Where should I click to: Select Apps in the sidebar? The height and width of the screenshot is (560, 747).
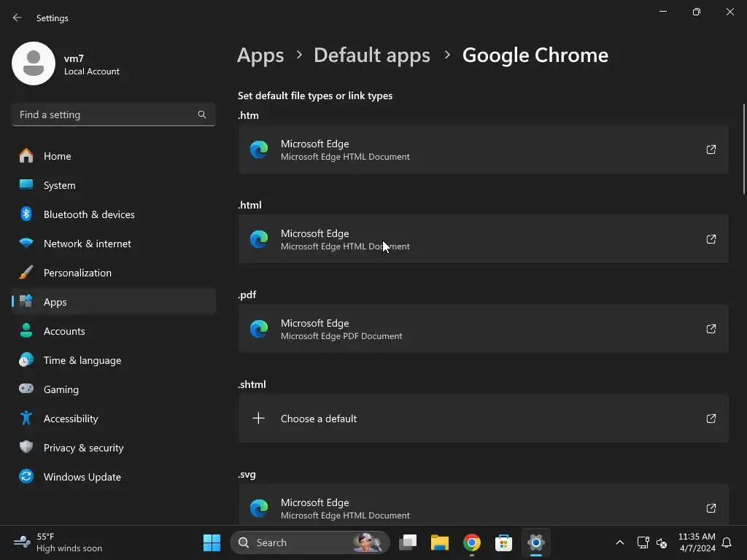[x=113, y=302]
